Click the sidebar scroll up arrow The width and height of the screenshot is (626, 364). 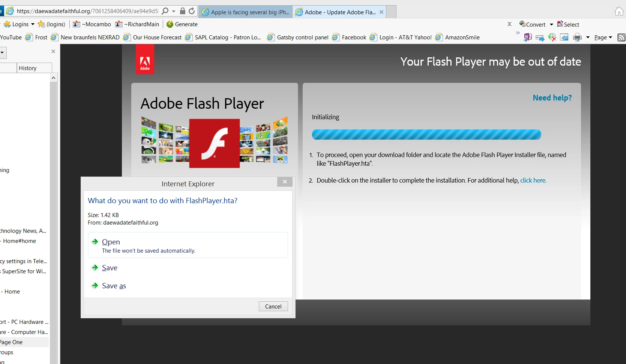point(54,78)
